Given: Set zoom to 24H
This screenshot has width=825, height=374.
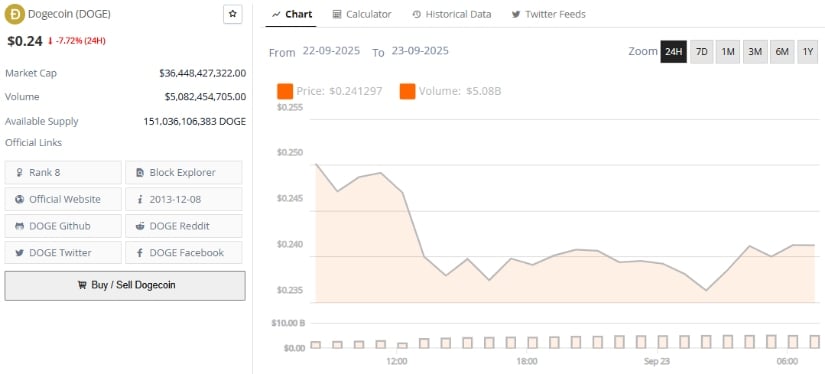Looking at the screenshot, I should tap(673, 52).
